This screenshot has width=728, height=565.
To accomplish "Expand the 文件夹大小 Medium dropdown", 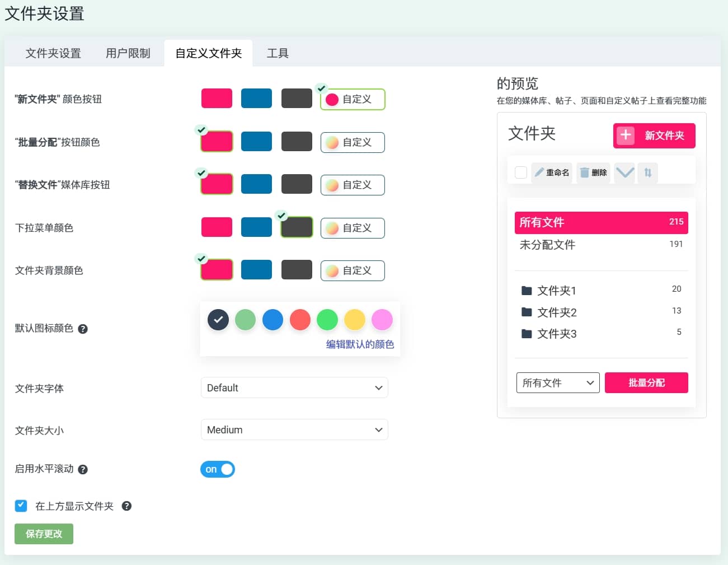I will (x=294, y=429).
